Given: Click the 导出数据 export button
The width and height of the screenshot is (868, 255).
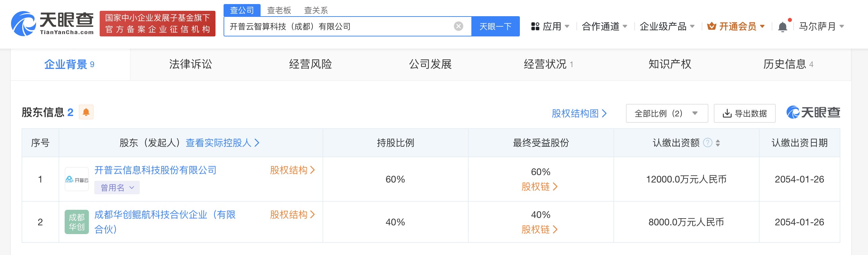Looking at the screenshot, I should pos(745,113).
